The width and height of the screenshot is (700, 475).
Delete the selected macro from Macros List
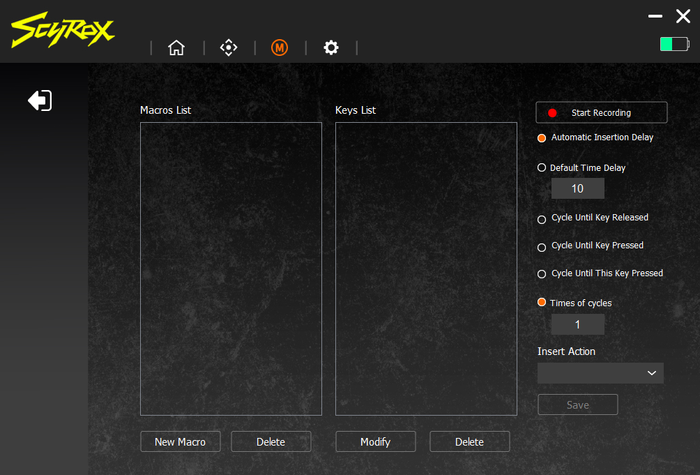point(271,442)
